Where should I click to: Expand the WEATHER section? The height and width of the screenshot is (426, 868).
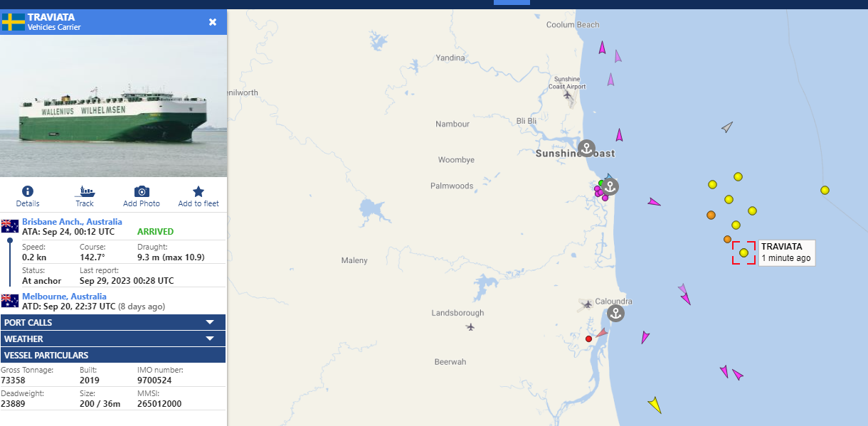click(113, 339)
